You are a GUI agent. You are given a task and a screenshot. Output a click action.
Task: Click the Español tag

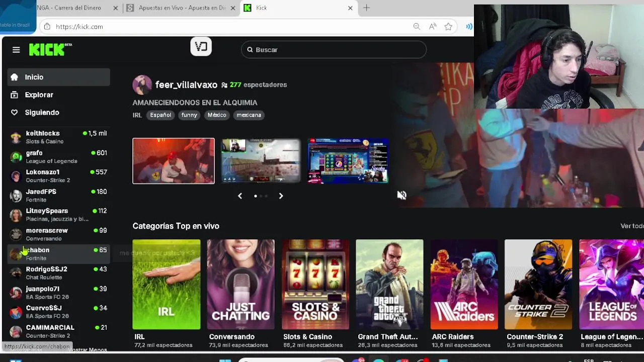point(160,115)
